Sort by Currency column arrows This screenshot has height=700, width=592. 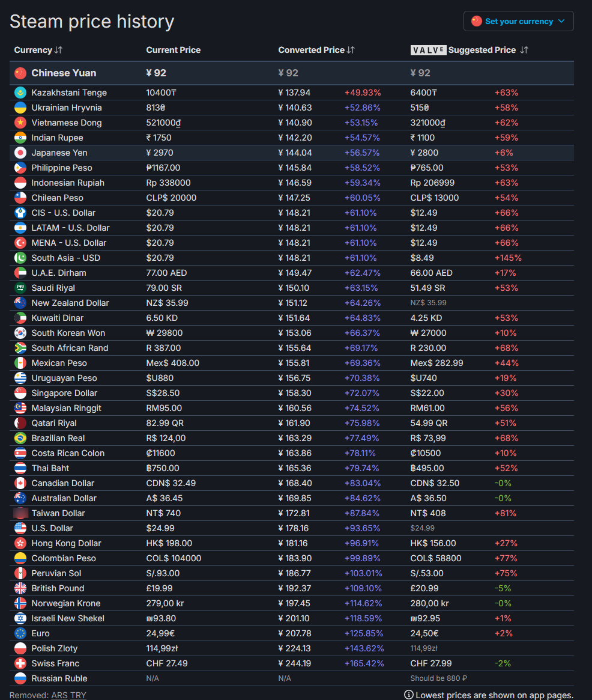coord(58,50)
